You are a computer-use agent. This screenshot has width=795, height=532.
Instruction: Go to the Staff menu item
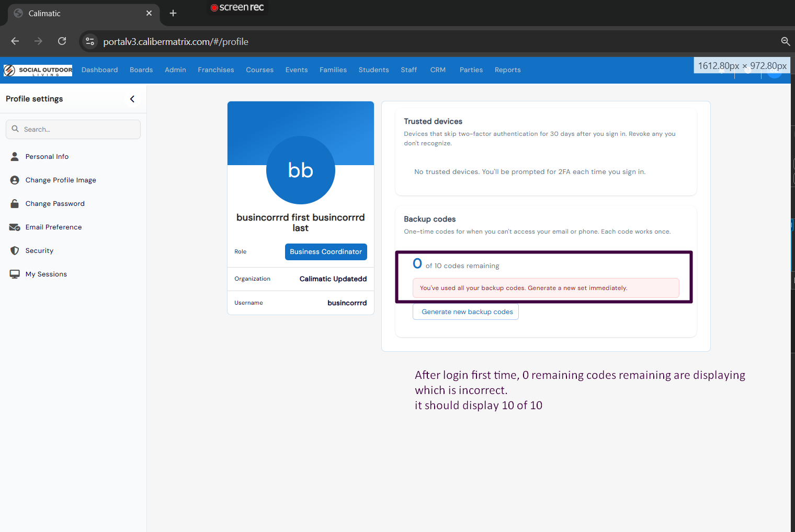tap(408, 70)
